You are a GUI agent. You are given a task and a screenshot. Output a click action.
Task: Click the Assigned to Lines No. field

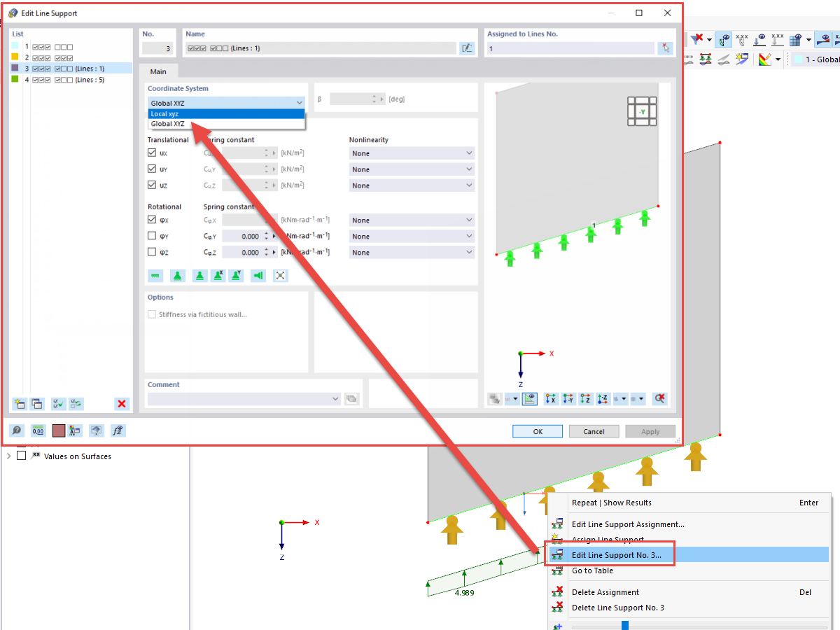(x=570, y=48)
